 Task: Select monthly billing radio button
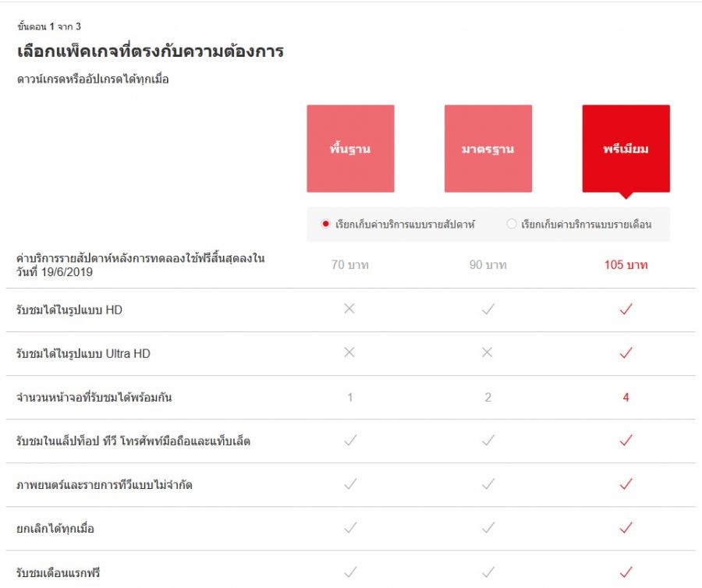pyautogui.click(x=512, y=225)
